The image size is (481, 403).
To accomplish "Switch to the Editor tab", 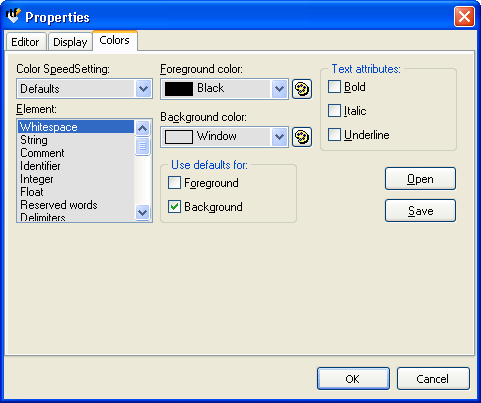I will [x=25, y=42].
